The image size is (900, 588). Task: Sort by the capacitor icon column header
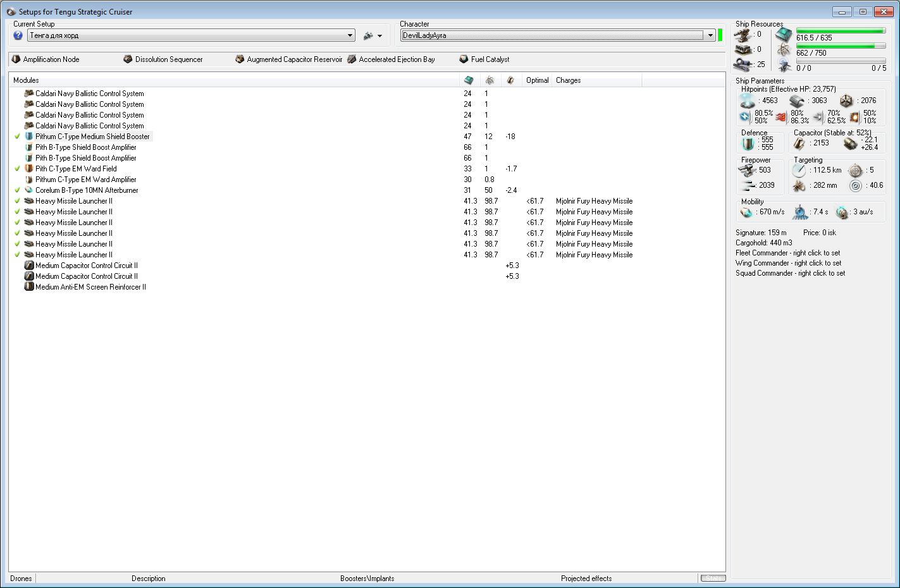511,80
